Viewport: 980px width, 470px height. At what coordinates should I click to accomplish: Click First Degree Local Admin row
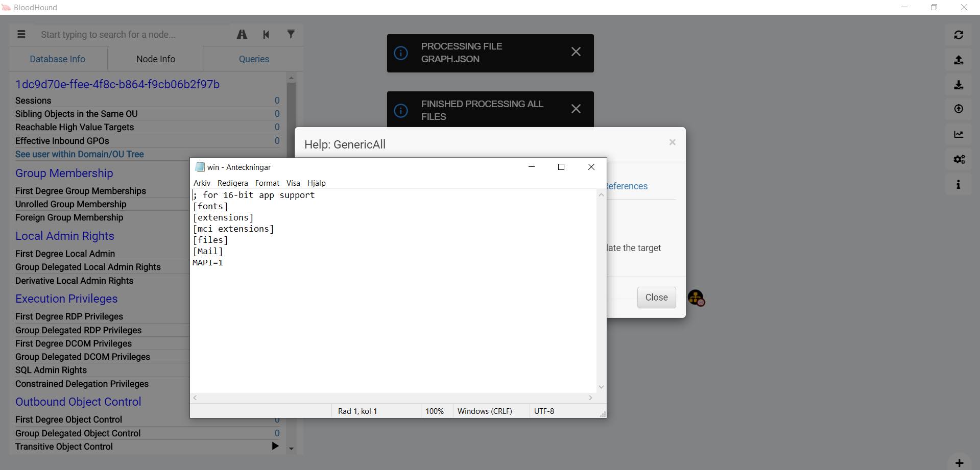click(102, 254)
